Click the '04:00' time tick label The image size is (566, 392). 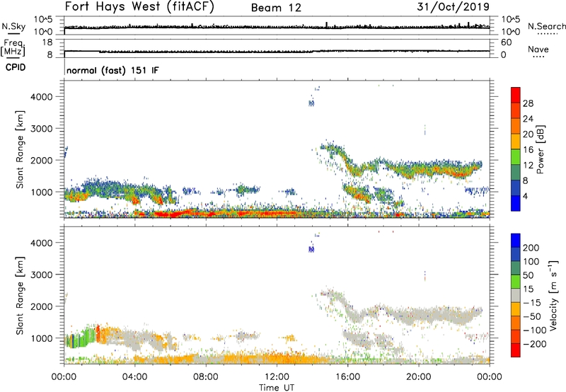[x=134, y=377]
